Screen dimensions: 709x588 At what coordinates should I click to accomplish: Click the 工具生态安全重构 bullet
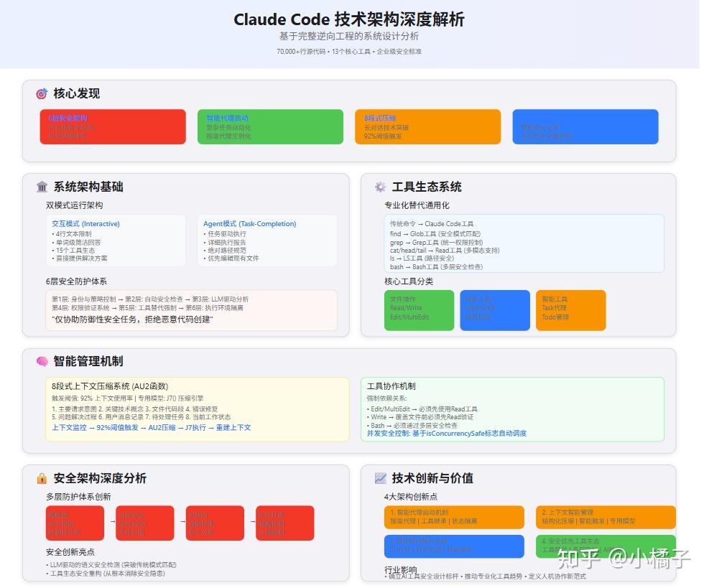pos(106,574)
